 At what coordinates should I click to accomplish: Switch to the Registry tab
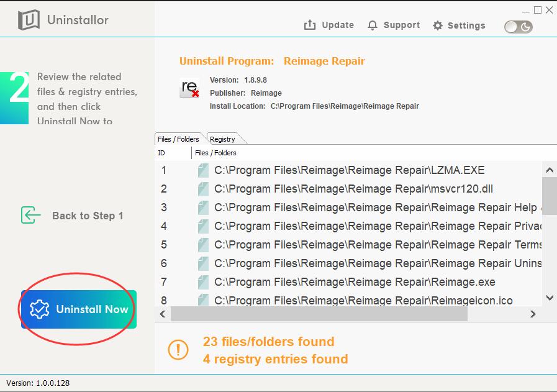223,139
